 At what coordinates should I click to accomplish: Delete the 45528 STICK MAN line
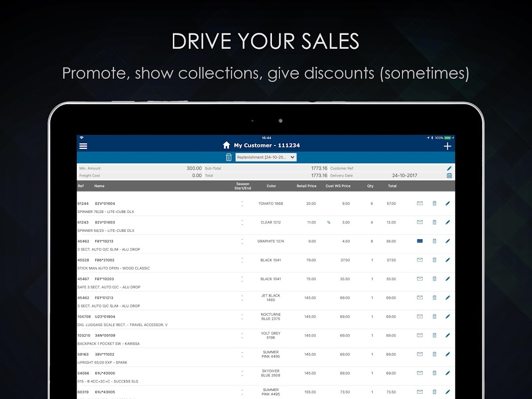click(434, 260)
